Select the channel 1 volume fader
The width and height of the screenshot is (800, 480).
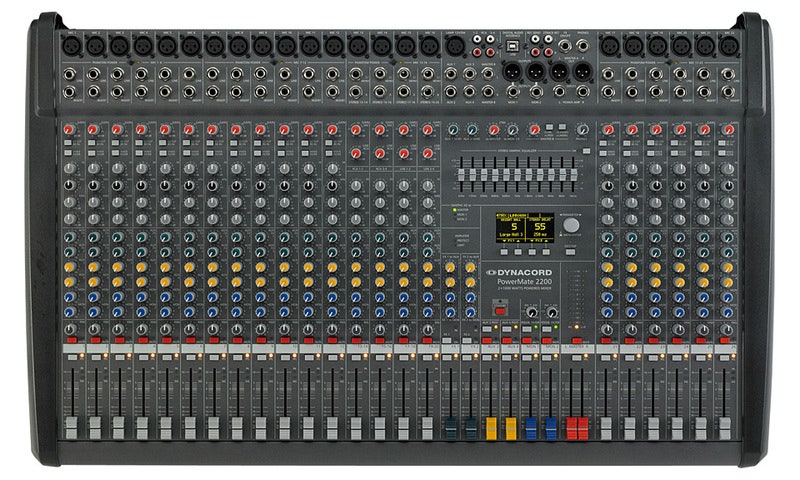[x=70, y=425]
